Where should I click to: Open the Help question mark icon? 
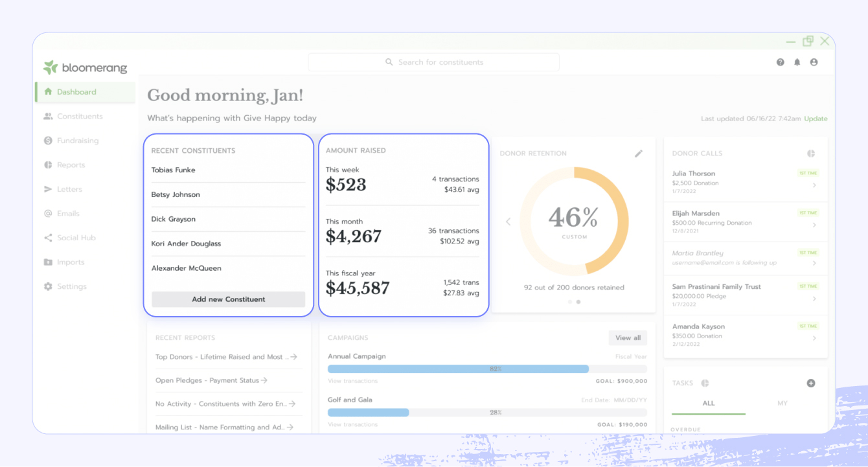[x=780, y=62]
